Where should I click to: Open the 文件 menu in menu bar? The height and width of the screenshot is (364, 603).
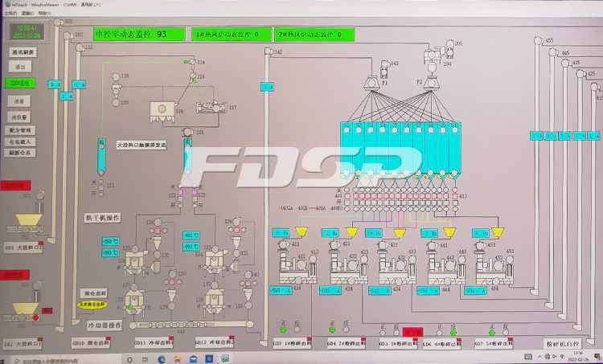6,14
